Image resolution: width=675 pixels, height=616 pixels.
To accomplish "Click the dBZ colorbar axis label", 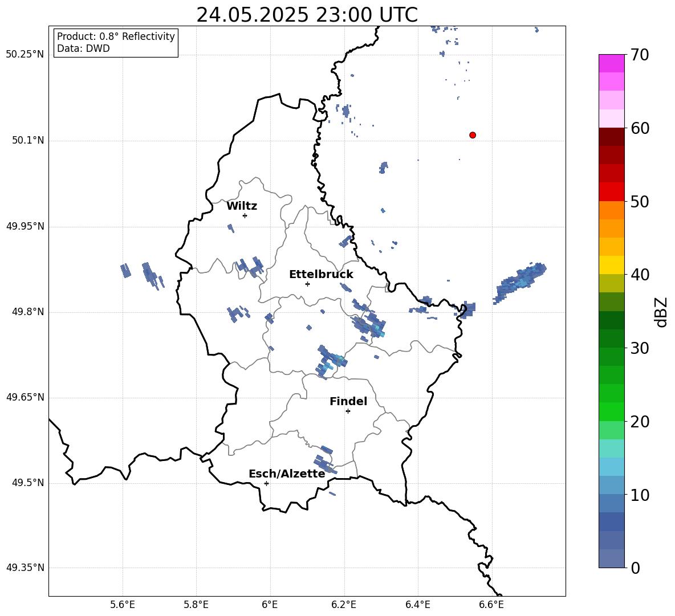I will point(661,312).
